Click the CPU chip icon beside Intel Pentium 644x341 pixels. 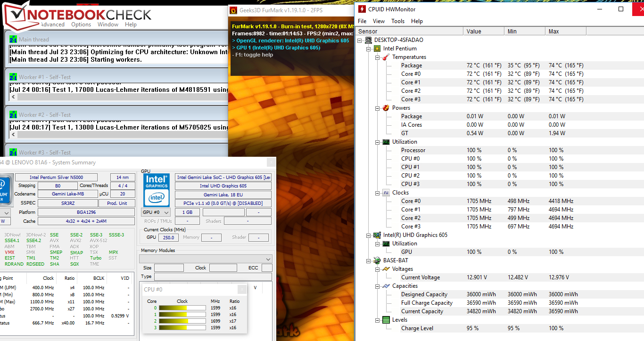pyautogui.click(x=377, y=49)
